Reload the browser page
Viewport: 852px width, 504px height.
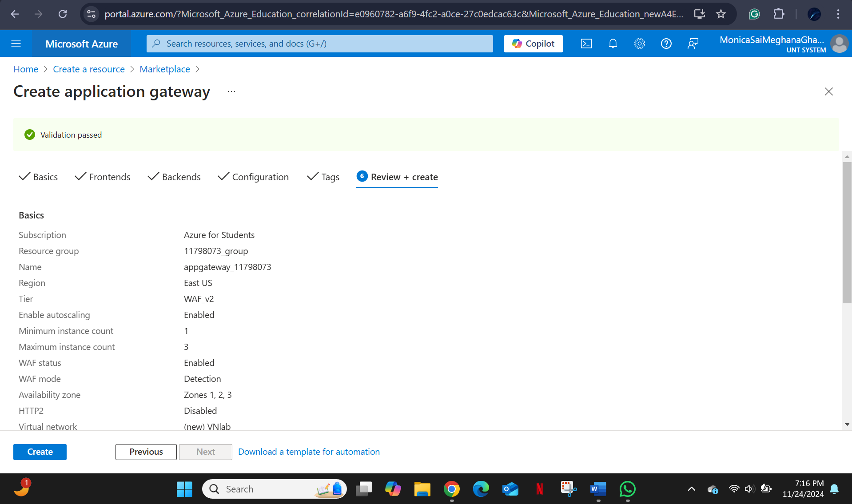63,14
